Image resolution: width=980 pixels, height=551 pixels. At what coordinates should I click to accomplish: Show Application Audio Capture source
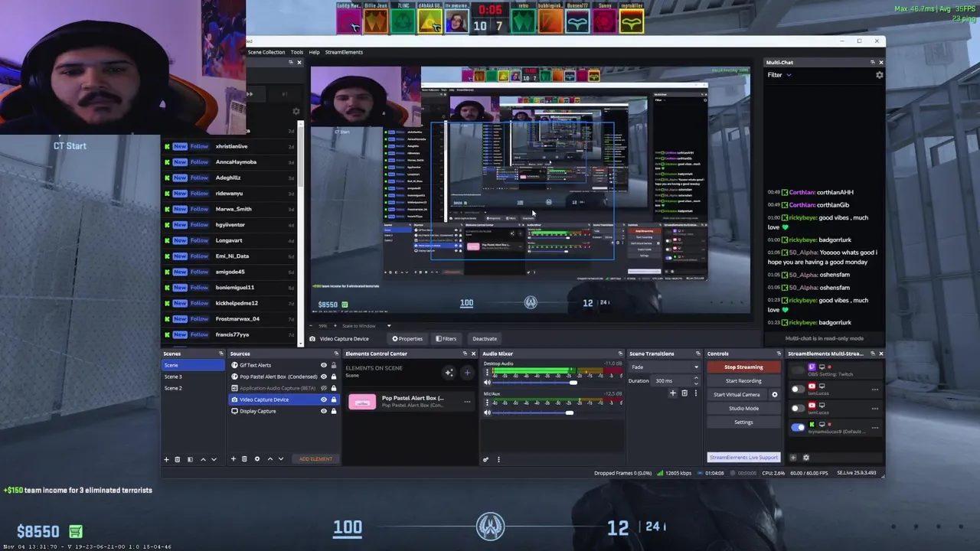coord(323,388)
